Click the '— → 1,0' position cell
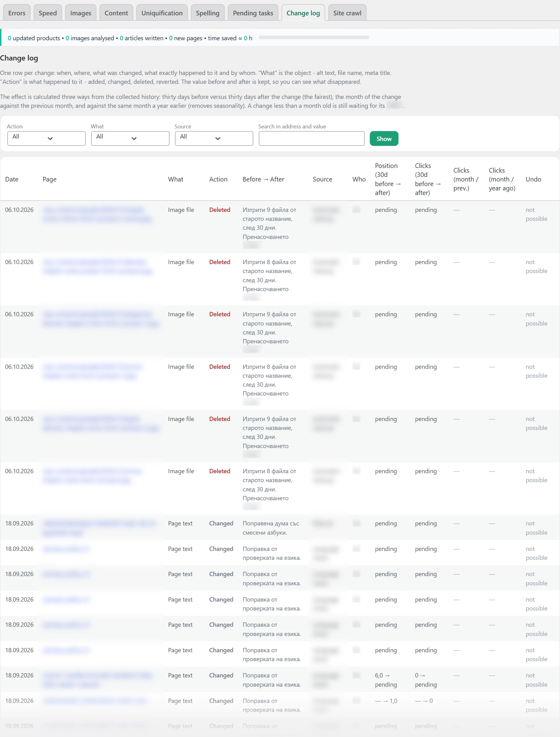 386,701
